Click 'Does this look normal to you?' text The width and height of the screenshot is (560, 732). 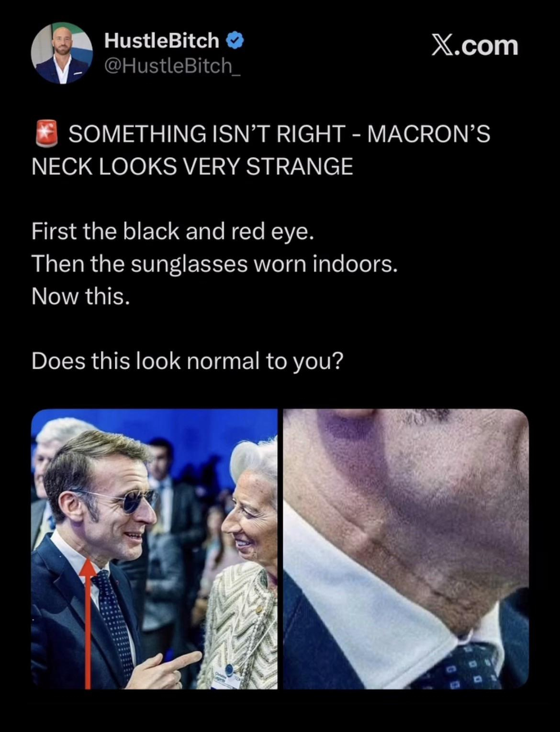click(188, 361)
